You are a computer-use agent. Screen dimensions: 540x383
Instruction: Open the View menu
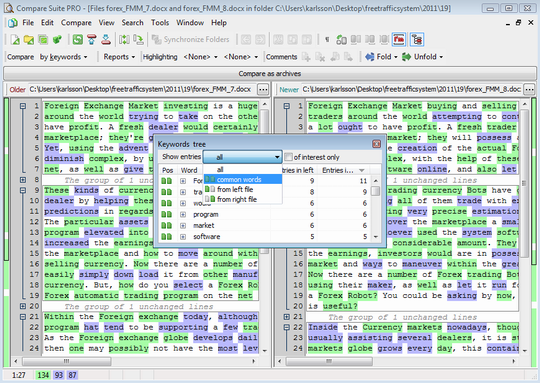(x=106, y=23)
